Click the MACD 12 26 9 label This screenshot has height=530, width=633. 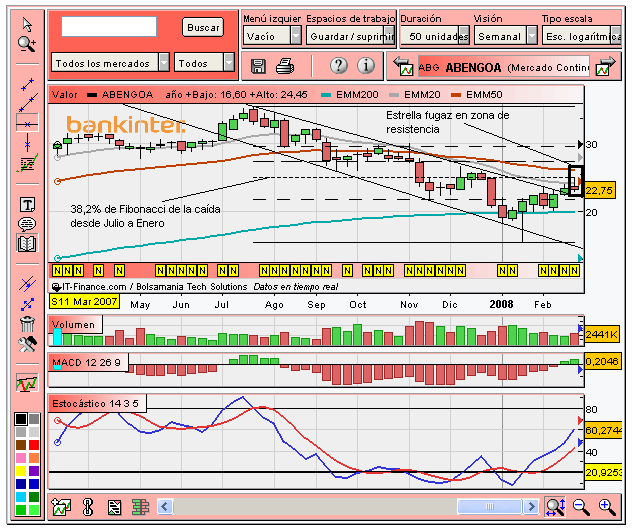tap(86, 362)
